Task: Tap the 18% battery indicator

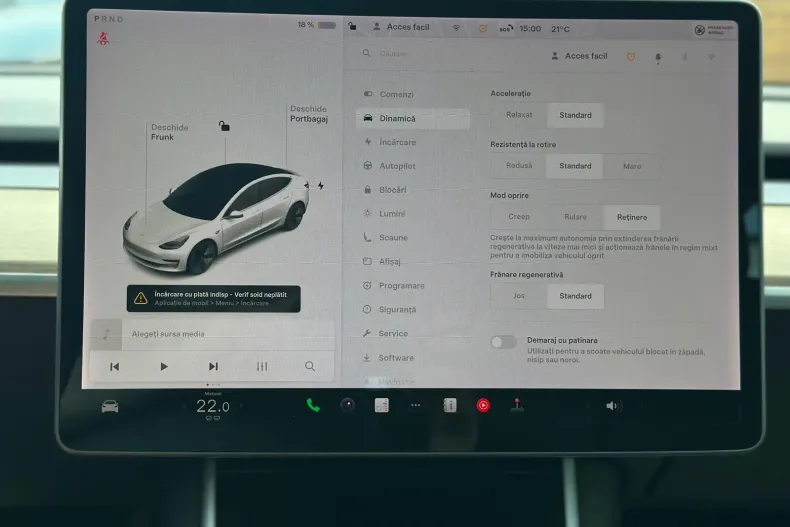Action: 316,25
